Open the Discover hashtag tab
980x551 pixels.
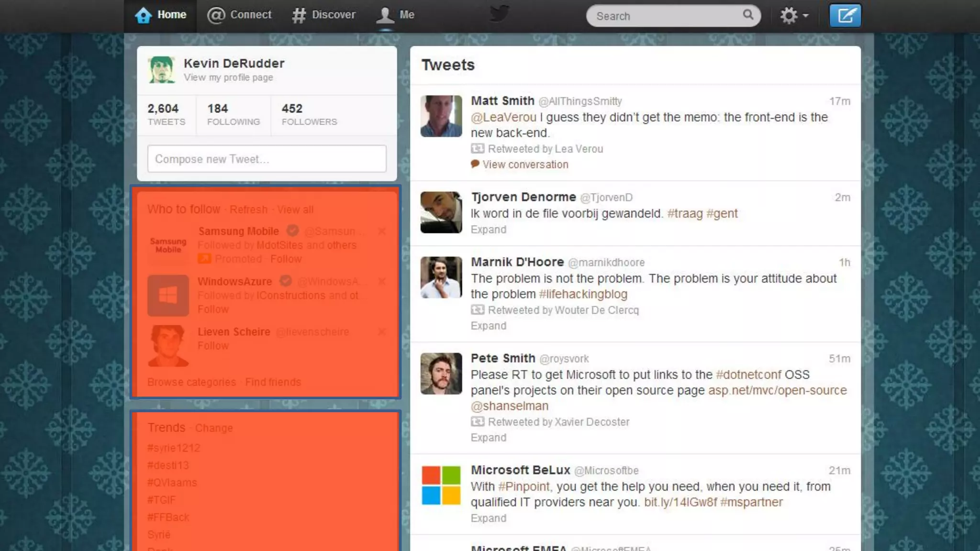(x=324, y=15)
